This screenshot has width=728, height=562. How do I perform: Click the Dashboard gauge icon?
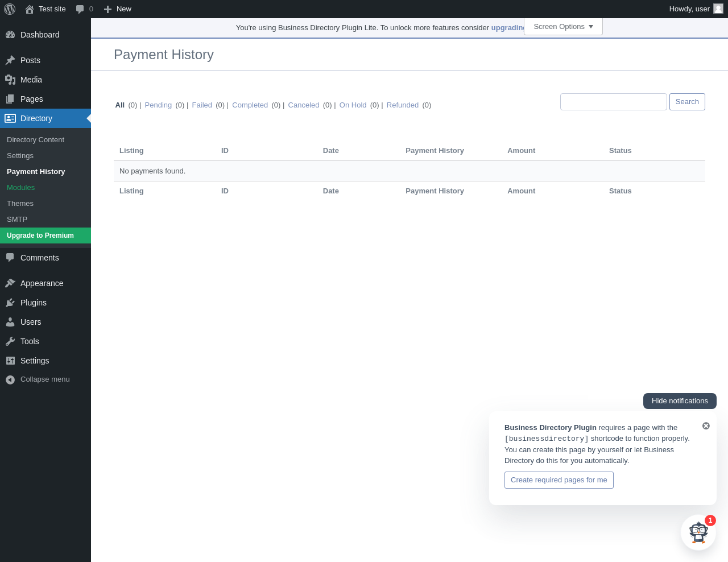[10, 35]
